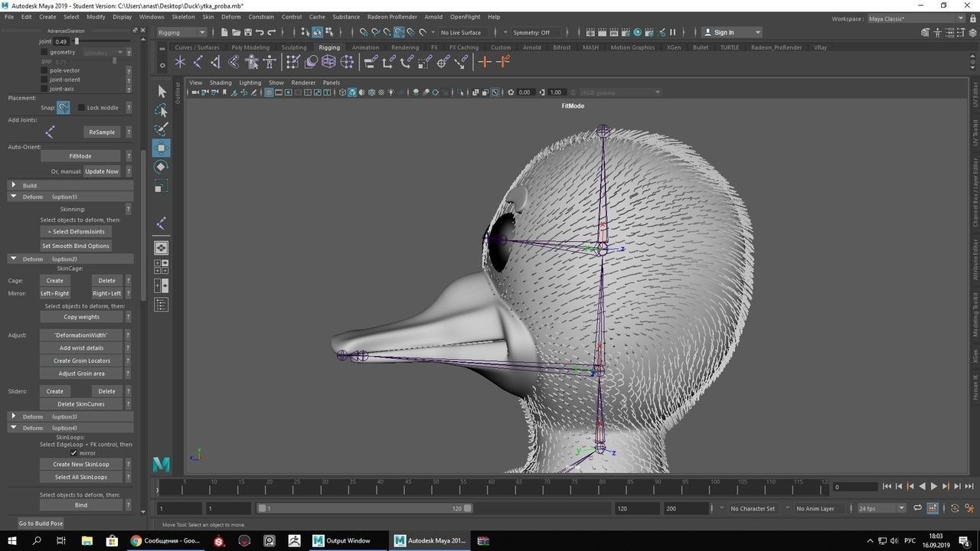The width and height of the screenshot is (980, 551).
Task: Click the Snap placement icon
Action: tap(64, 108)
